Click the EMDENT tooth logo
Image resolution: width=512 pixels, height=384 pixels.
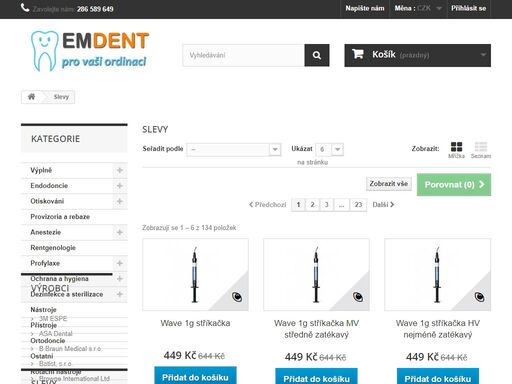pos(89,51)
